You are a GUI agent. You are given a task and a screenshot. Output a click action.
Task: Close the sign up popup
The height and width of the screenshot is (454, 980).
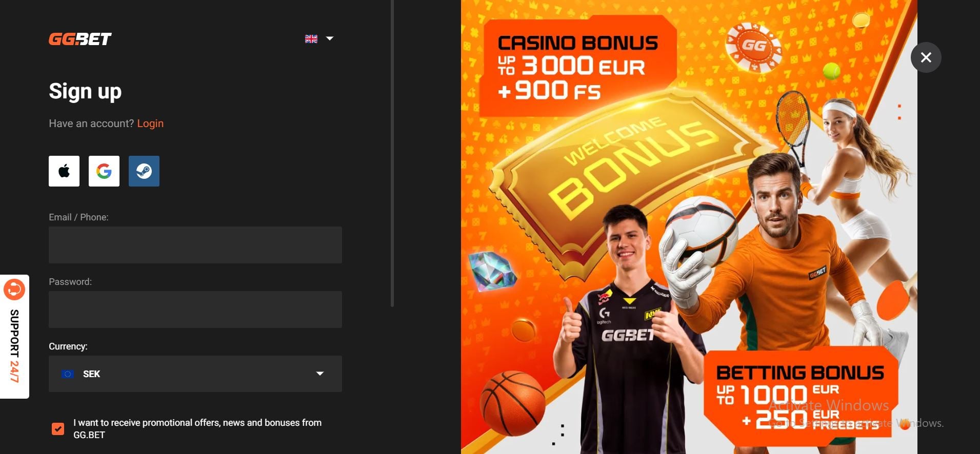click(926, 57)
